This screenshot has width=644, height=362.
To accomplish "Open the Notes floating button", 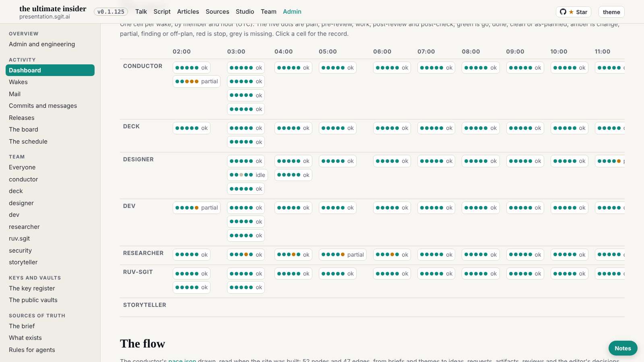I will click(623, 348).
